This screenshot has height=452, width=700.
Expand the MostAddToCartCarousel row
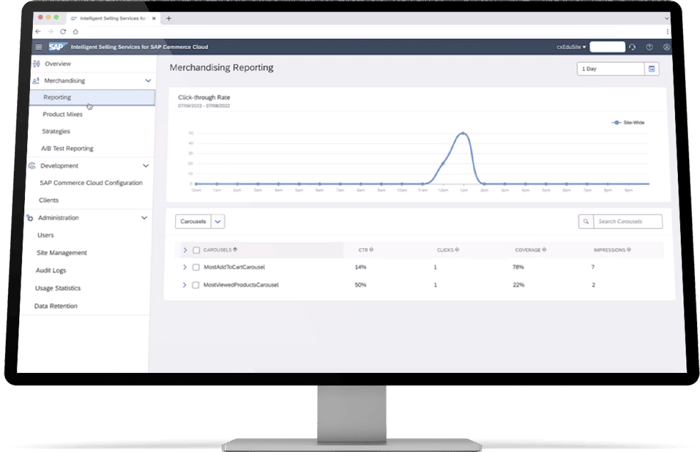[185, 267]
